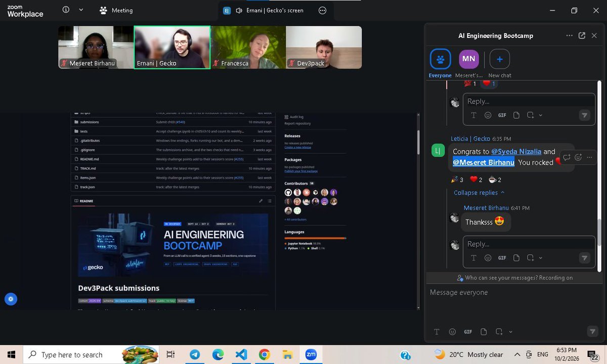Open the @Syeda Nizalia mention link
607x364 pixels.
pyautogui.click(x=516, y=152)
